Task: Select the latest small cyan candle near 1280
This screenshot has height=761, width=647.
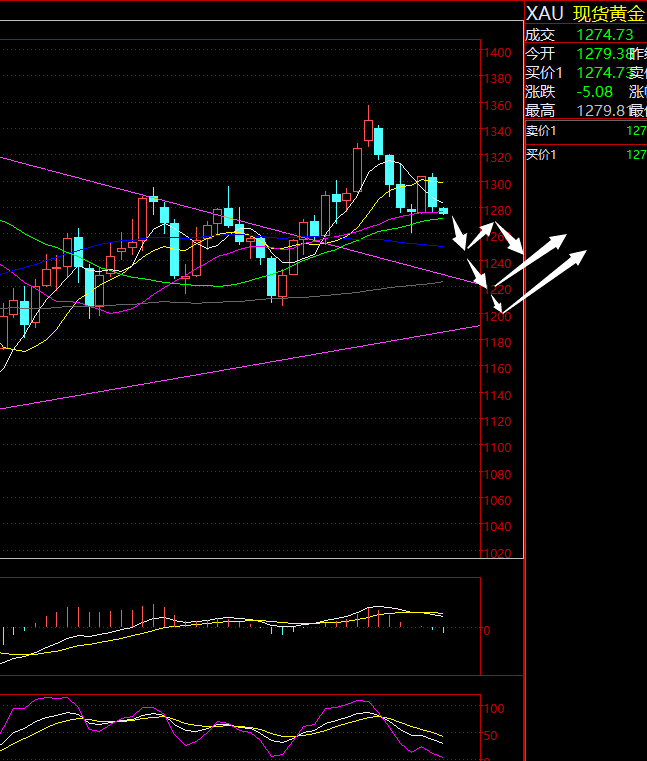Action: pyautogui.click(x=444, y=211)
